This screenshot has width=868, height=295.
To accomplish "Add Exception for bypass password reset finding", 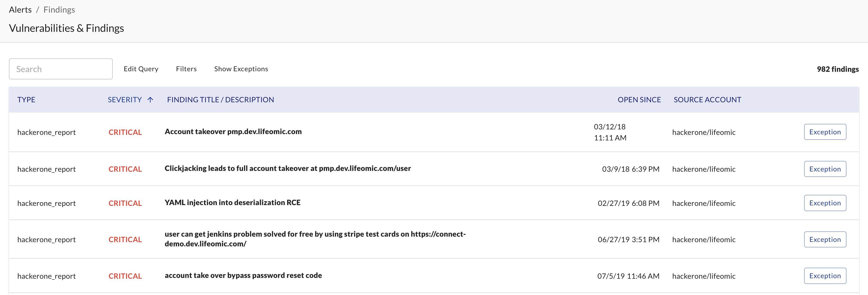I will pyautogui.click(x=825, y=276).
